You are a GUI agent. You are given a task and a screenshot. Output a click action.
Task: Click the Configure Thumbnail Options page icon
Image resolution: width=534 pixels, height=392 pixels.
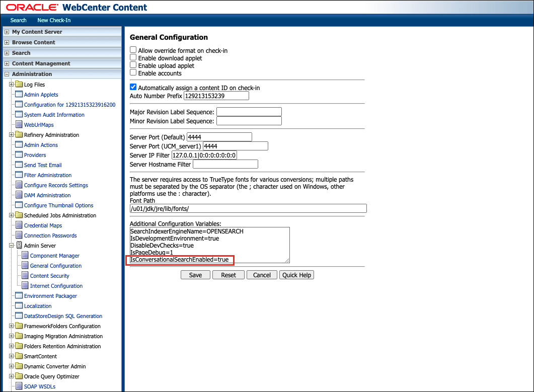19,205
